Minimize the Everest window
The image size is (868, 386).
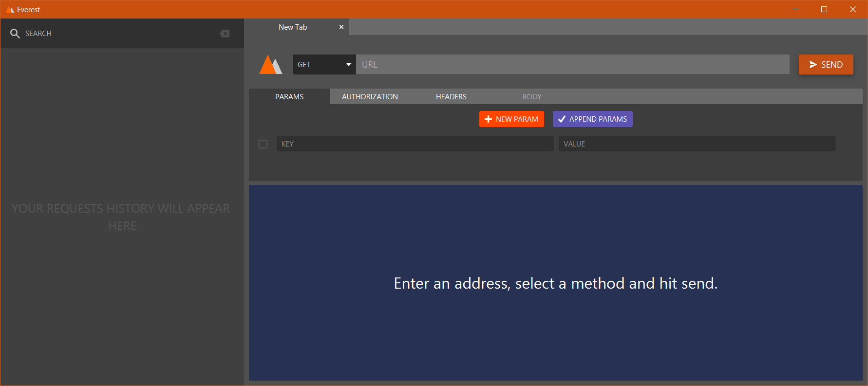pos(796,9)
